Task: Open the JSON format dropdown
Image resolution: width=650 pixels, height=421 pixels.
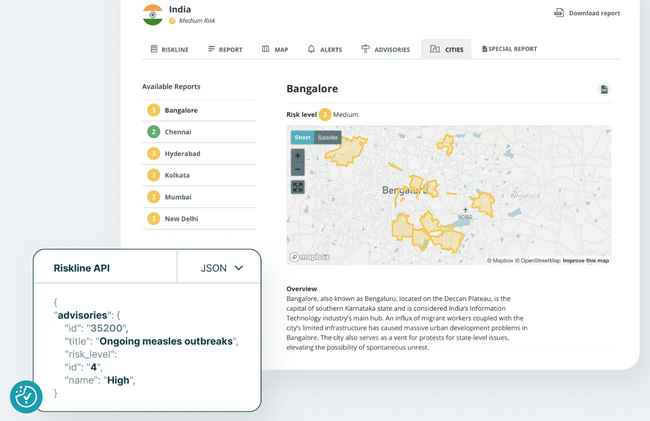Action: pyautogui.click(x=220, y=268)
